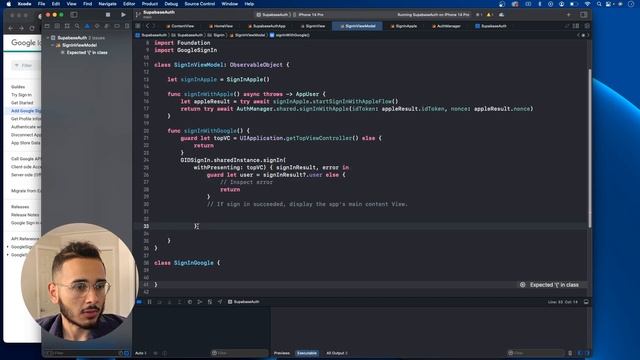Go forward in editor history
Screen dimensions: 640x360
(154, 26)
